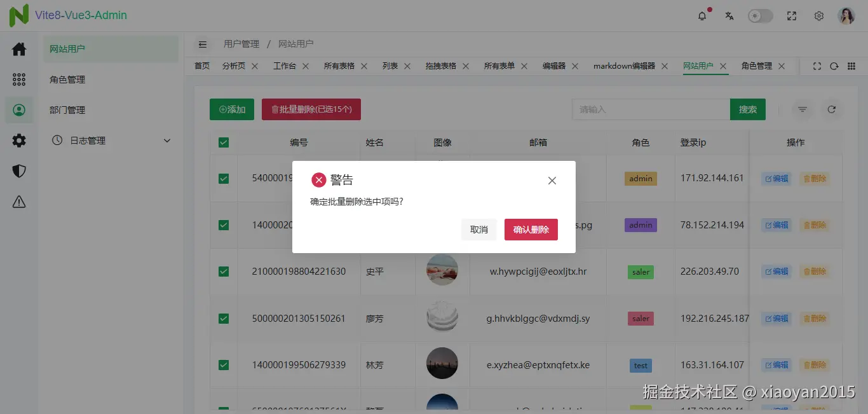868x414 pixels.
Task: Click the 添加 button
Action: pyautogui.click(x=232, y=109)
